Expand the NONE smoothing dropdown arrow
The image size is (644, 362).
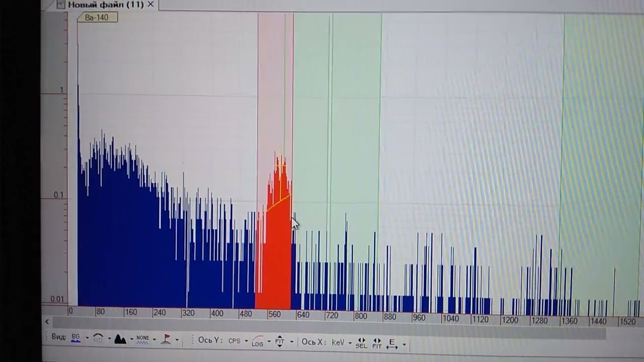click(x=154, y=340)
